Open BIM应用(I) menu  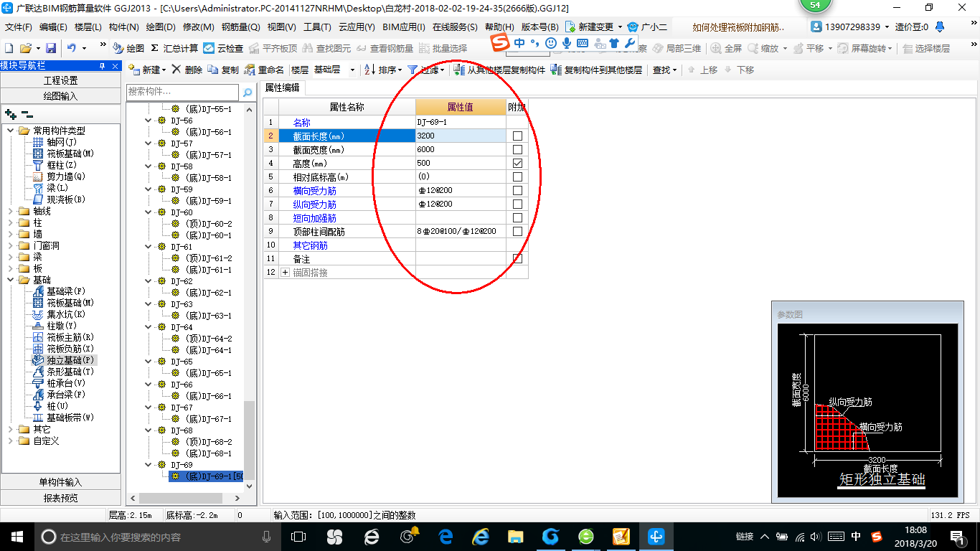(404, 27)
